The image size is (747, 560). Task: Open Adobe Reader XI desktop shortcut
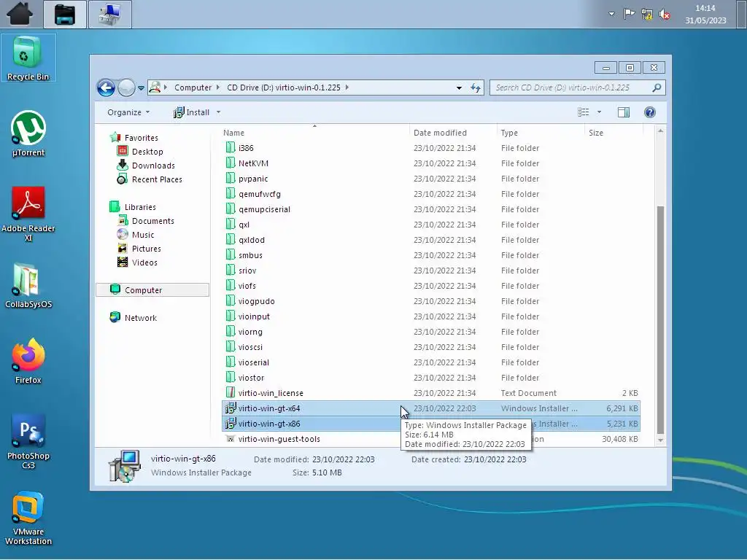coord(28,214)
